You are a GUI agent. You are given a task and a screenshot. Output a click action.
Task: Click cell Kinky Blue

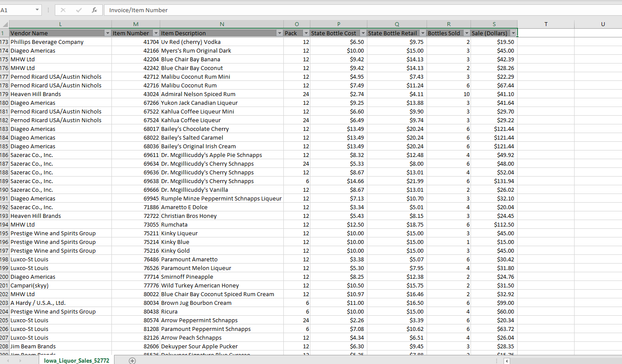(x=222, y=242)
